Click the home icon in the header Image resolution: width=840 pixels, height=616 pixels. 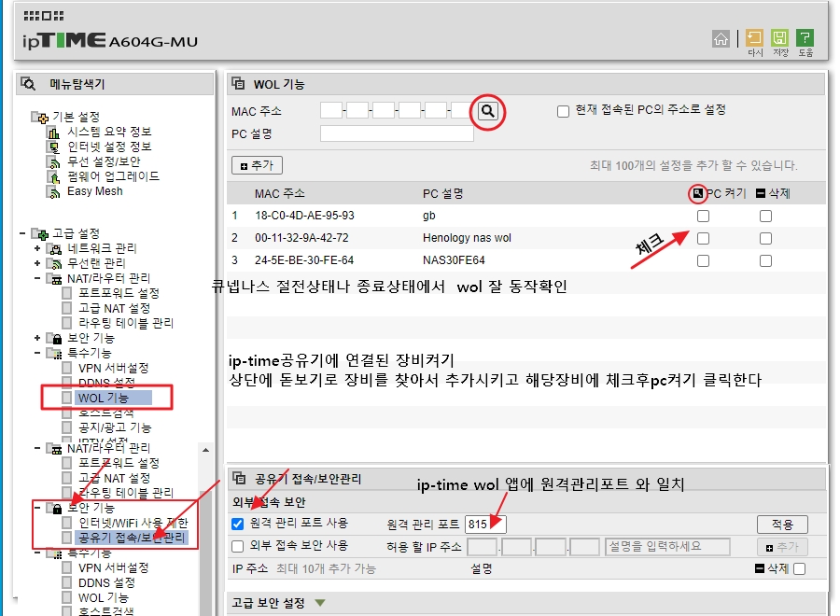pyautogui.click(x=721, y=38)
